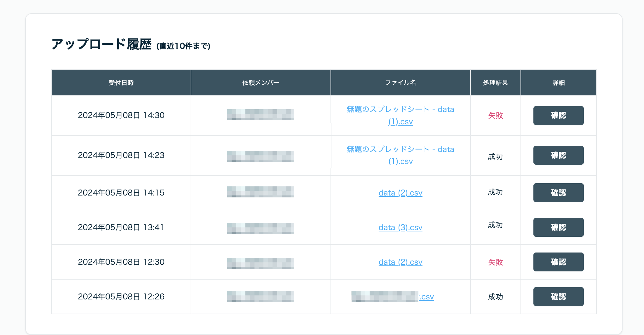Open data (2).csv link in 14:15 row

[400, 193]
